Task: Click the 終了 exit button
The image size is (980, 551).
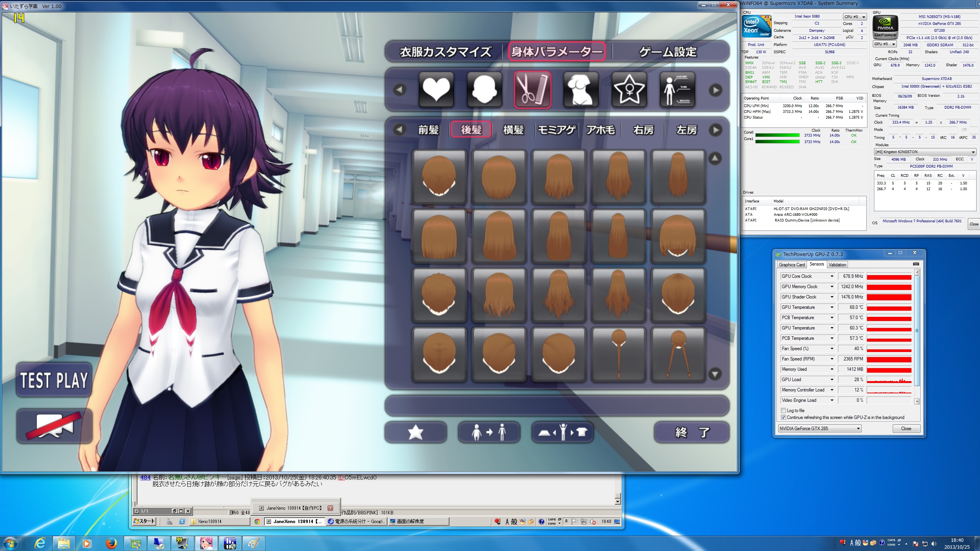Action: (691, 433)
